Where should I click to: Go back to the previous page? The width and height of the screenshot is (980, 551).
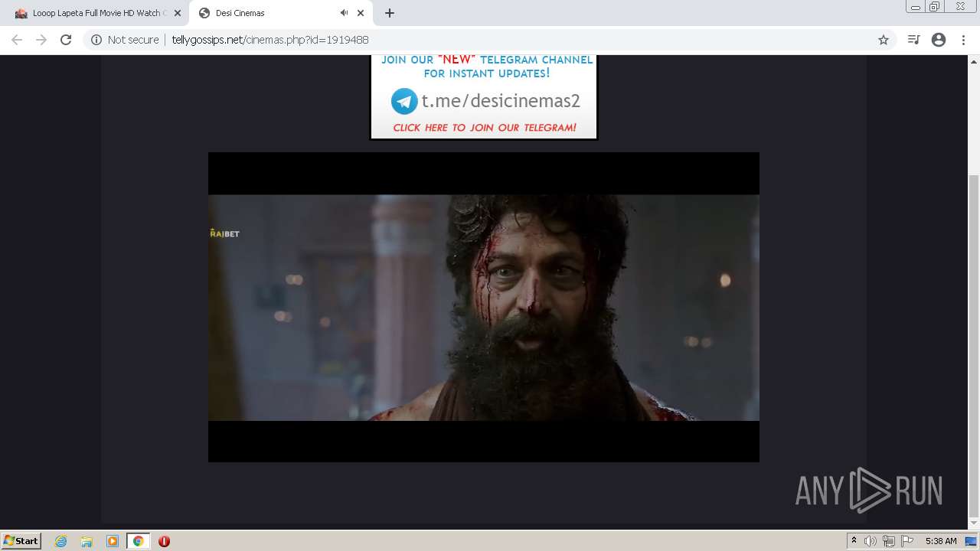coord(17,40)
